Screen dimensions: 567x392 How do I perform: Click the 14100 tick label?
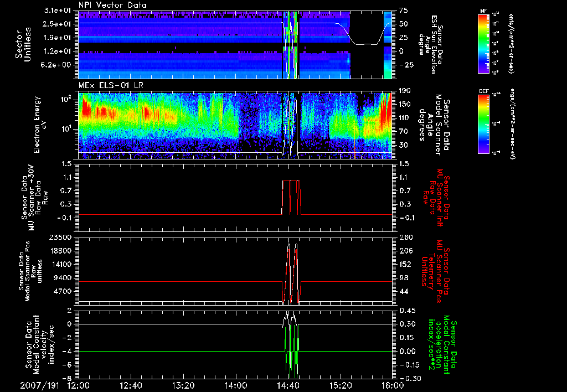pos(61,264)
